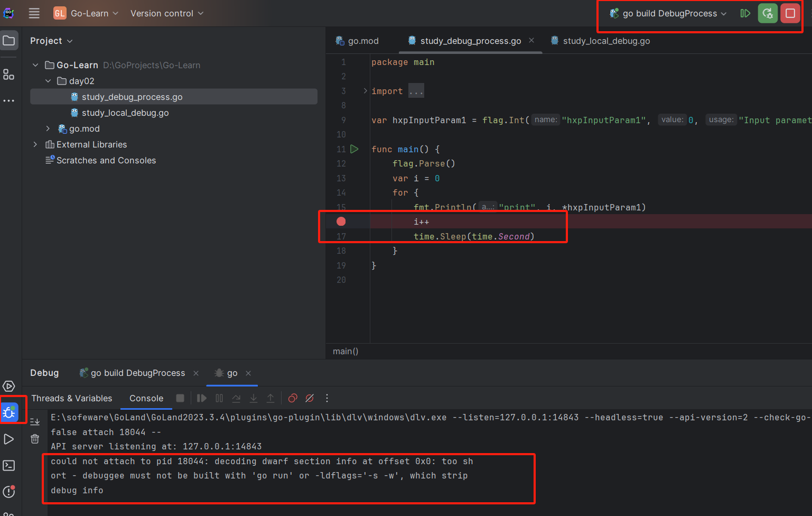The width and height of the screenshot is (812, 516).
Task: Click the Rerun DebugProcess green button
Action: click(x=768, y=13)
